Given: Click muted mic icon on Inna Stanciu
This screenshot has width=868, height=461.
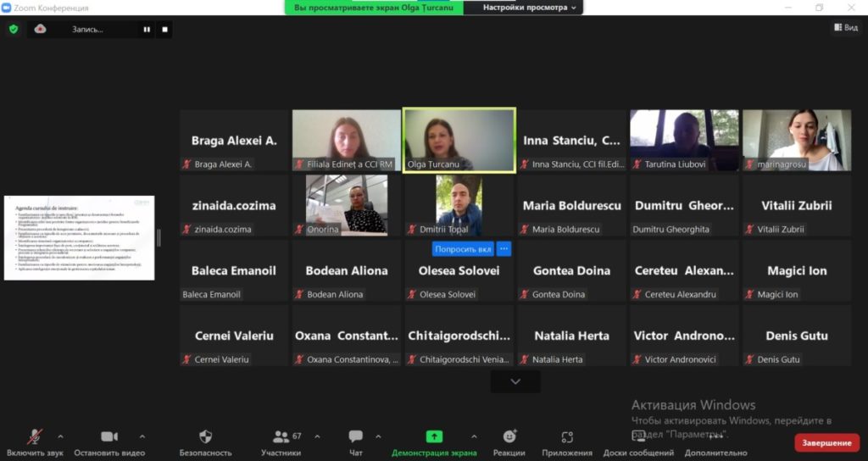Looking at the screenshot, I should point(525,164).
